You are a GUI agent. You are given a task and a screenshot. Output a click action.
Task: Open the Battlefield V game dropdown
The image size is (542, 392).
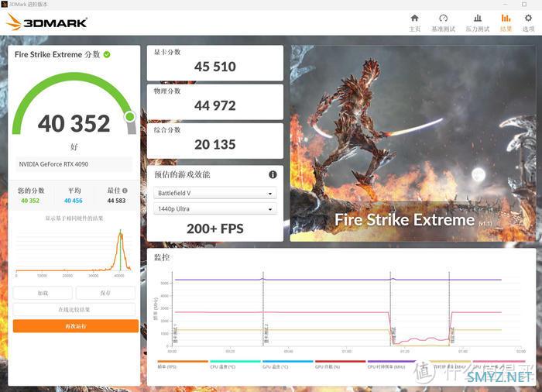[x=214, y=193]
